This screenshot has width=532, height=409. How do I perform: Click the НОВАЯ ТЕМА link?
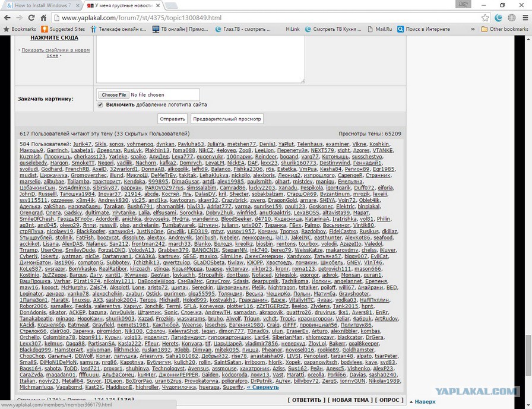(350, 400)
